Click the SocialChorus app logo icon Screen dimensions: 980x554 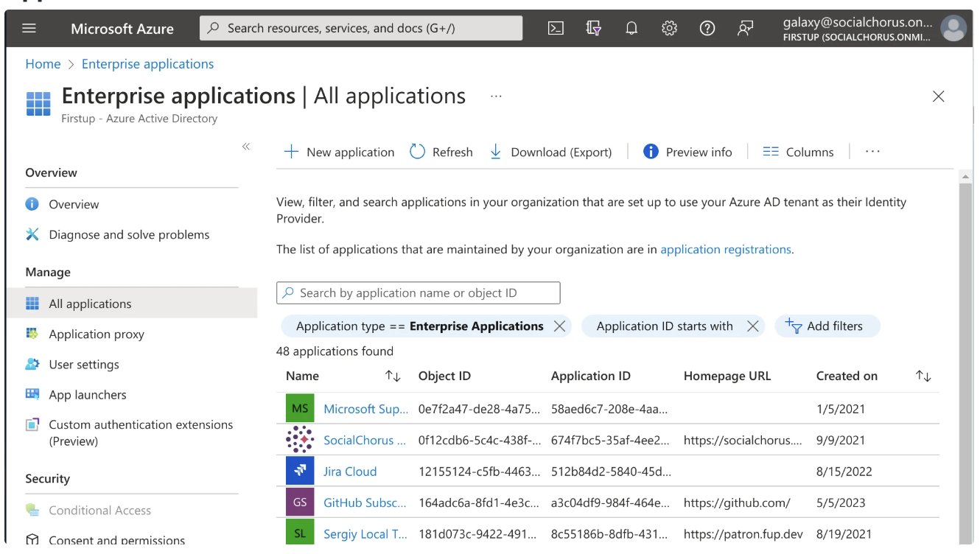(300, 440)
